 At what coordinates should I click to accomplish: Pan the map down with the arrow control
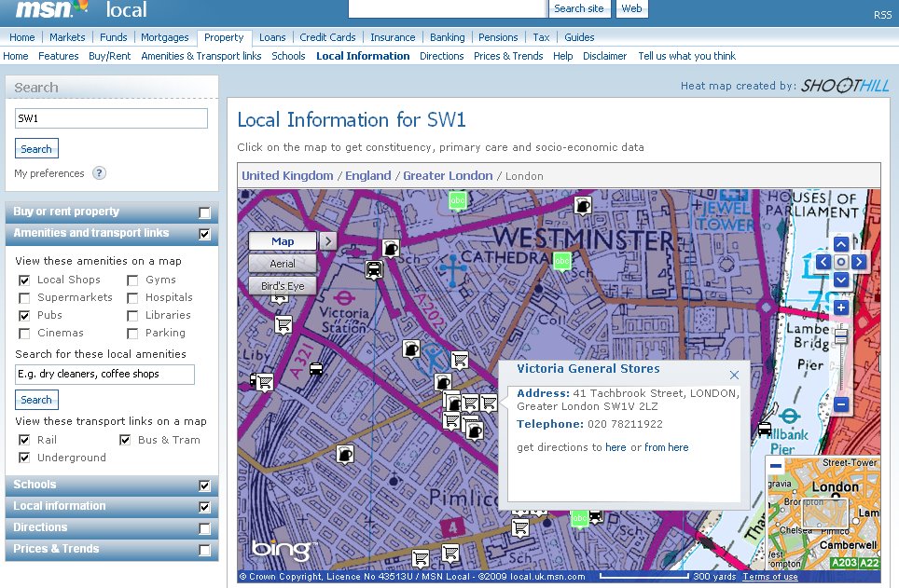[840, 280]
